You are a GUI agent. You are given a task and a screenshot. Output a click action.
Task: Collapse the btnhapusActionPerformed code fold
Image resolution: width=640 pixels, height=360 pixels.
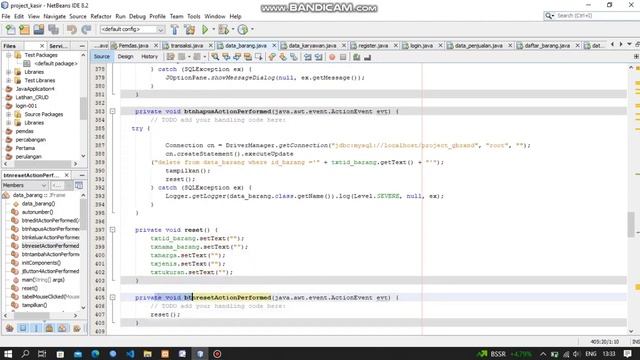(113, 111)
